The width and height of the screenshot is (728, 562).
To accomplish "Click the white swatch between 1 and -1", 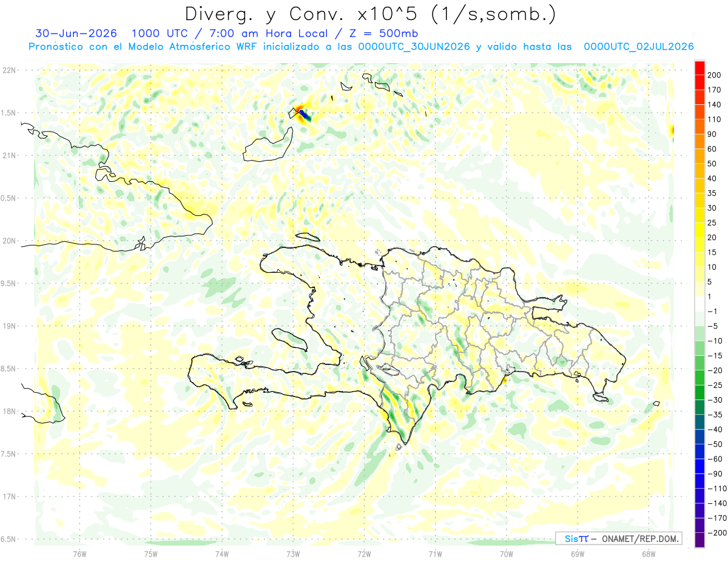I will tap(699, 304).
